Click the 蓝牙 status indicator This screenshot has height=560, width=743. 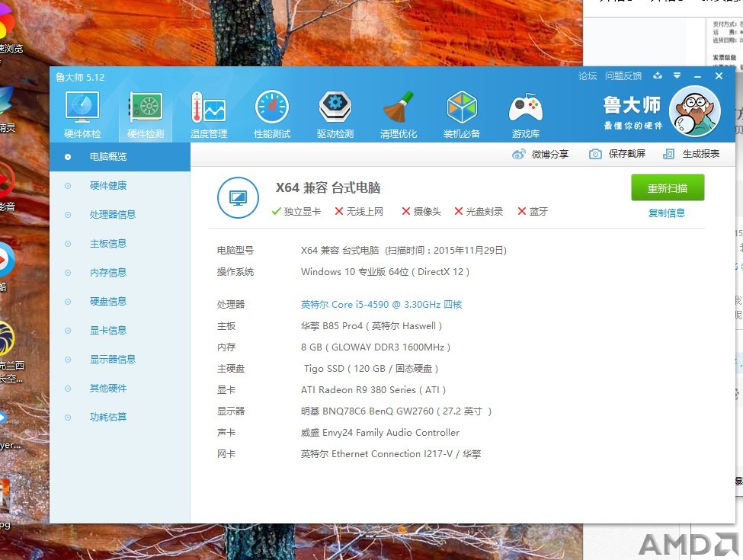533,211
